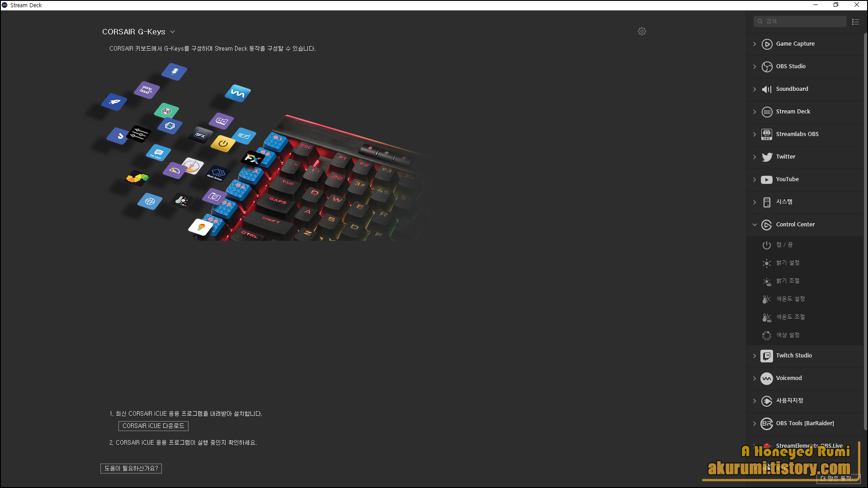The height and width of the screenshot is (488, 868).
Task: Collapse the Control Center category
Action: (755, 225)
